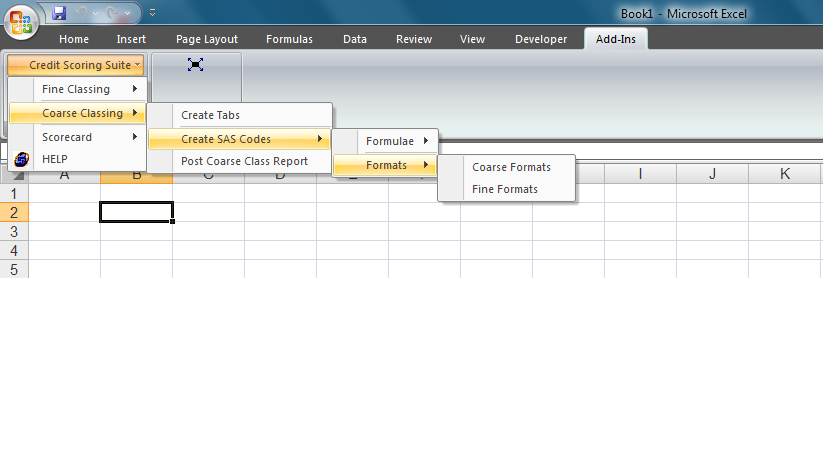Select column K header
Screen dimensions: 823x460
(x=785, y=174)
